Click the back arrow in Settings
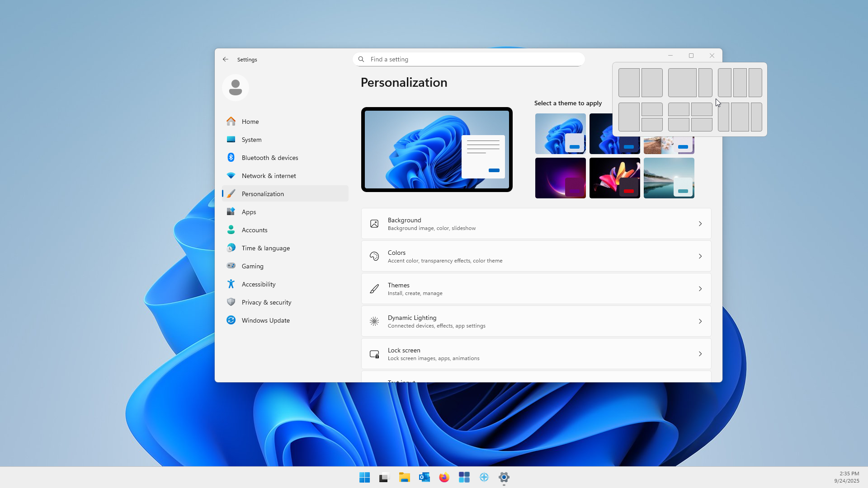 click(225, 59)
